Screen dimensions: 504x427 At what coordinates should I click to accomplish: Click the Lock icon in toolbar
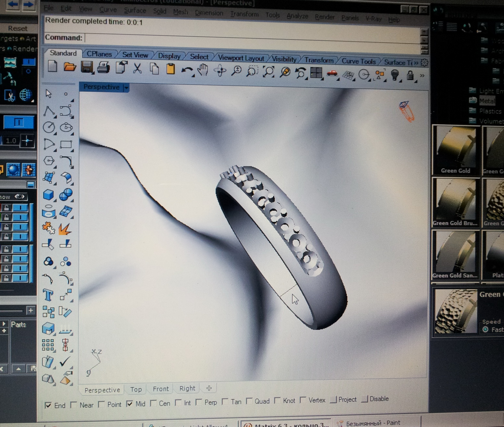[x=410, y=75]
